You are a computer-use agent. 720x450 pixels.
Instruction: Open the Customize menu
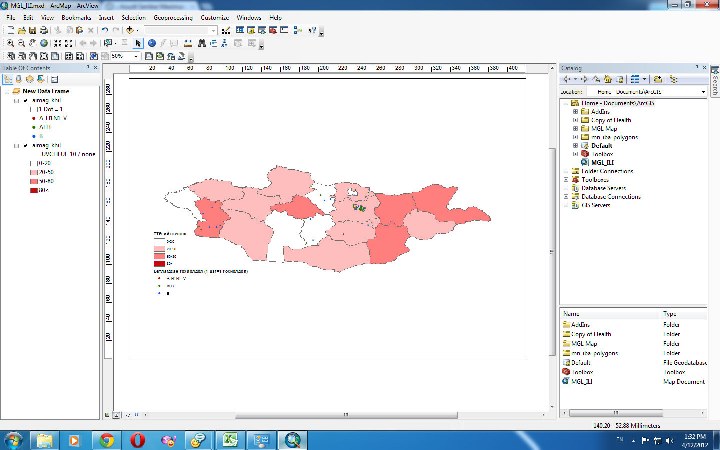pos(215,17)
